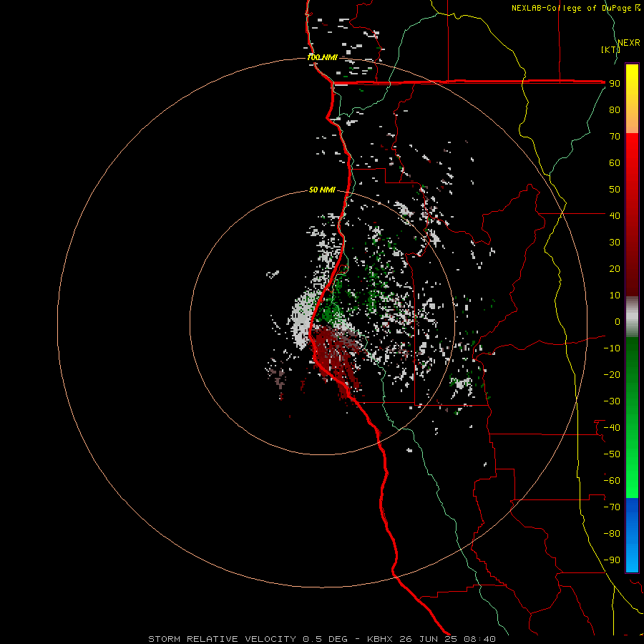Viewport: 644px width, 644px height.
Task: Click the blue bottom segment of color bar
Action: point(632,535)
